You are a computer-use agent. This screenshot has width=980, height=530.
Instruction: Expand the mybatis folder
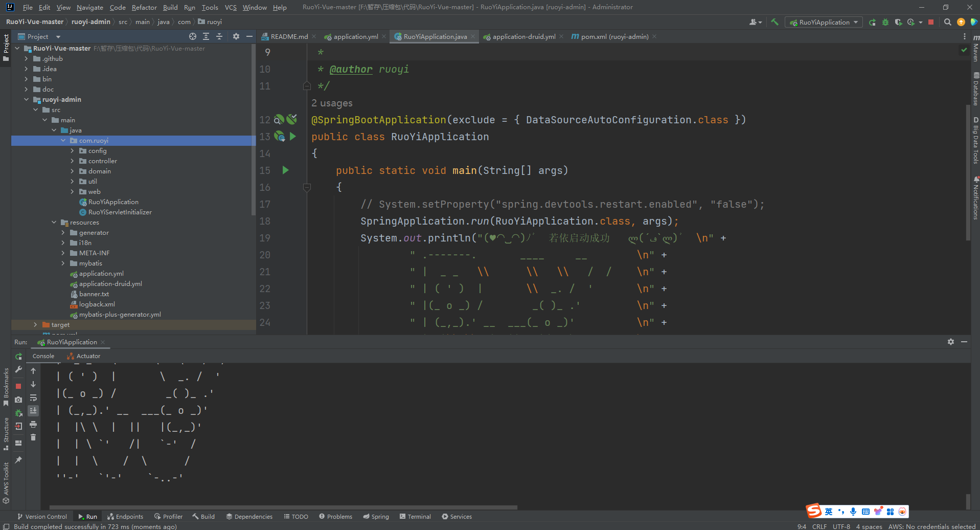click(63, 263)
